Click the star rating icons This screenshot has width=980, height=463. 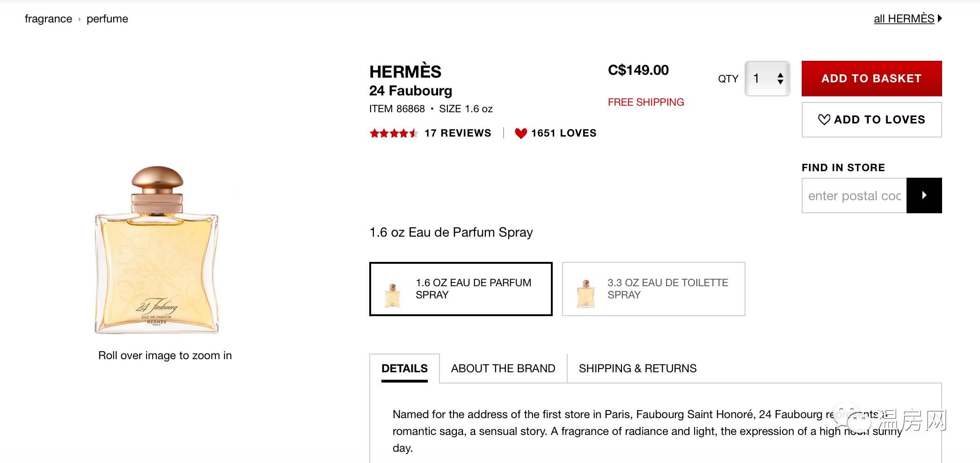[393, 133]
